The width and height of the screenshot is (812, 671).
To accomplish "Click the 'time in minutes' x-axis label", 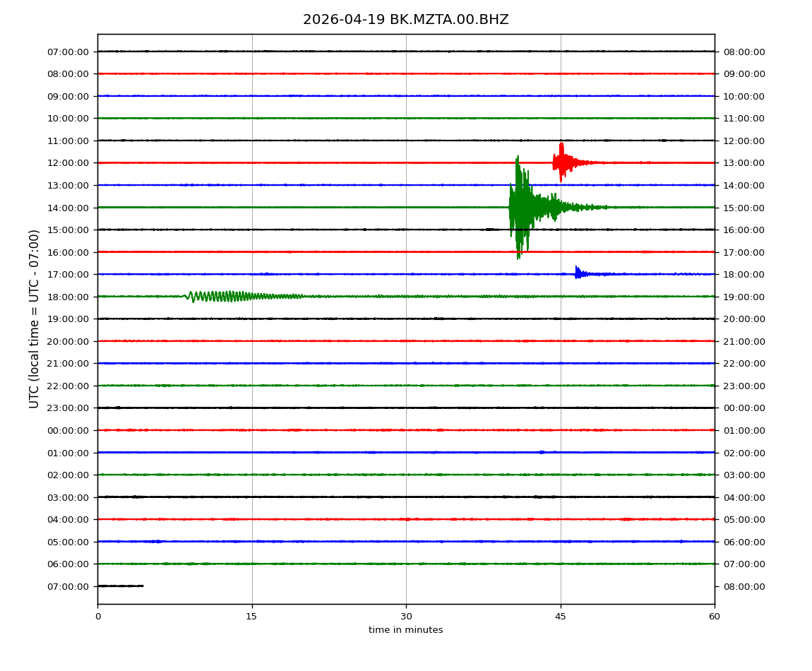I will [x=405, y=630].
